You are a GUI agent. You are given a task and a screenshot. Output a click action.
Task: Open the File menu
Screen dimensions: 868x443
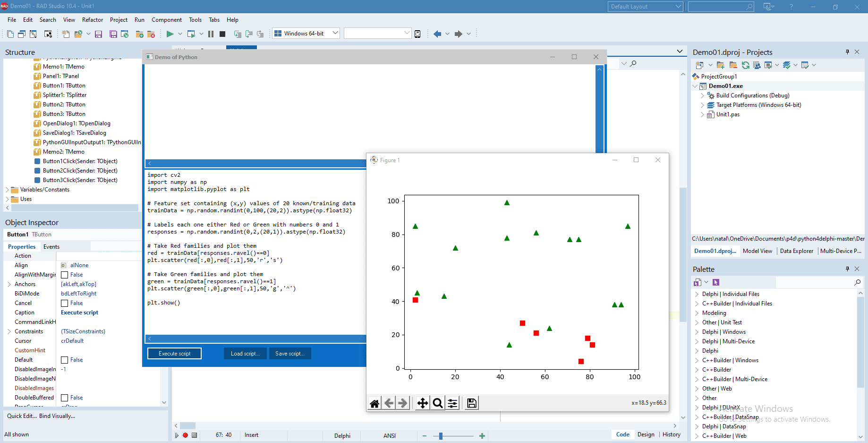12,20
